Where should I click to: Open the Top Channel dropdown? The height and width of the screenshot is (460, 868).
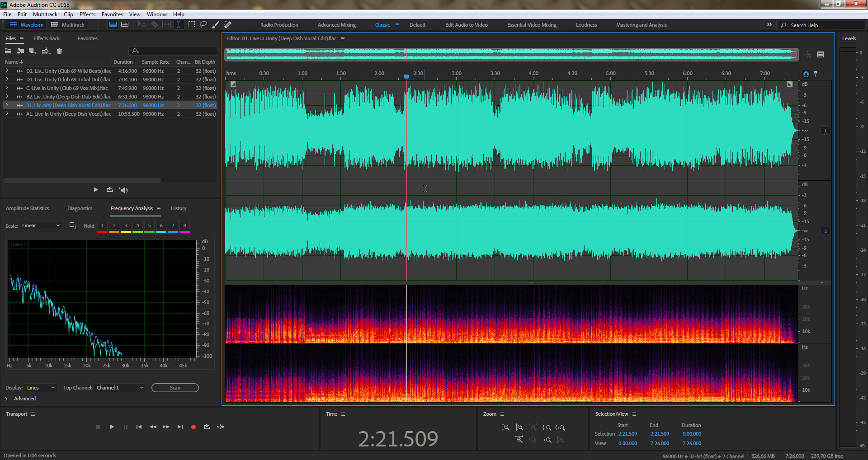point(120,388)
